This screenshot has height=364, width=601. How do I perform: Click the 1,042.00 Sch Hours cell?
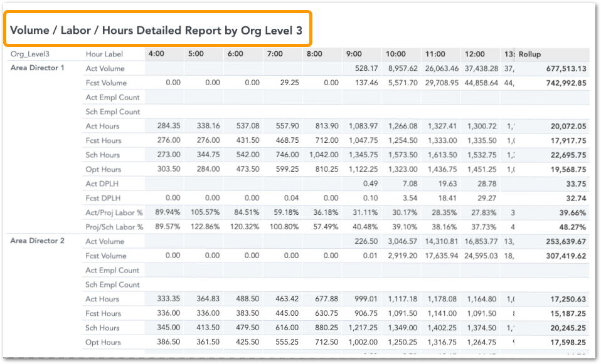(x=323, y=155)
